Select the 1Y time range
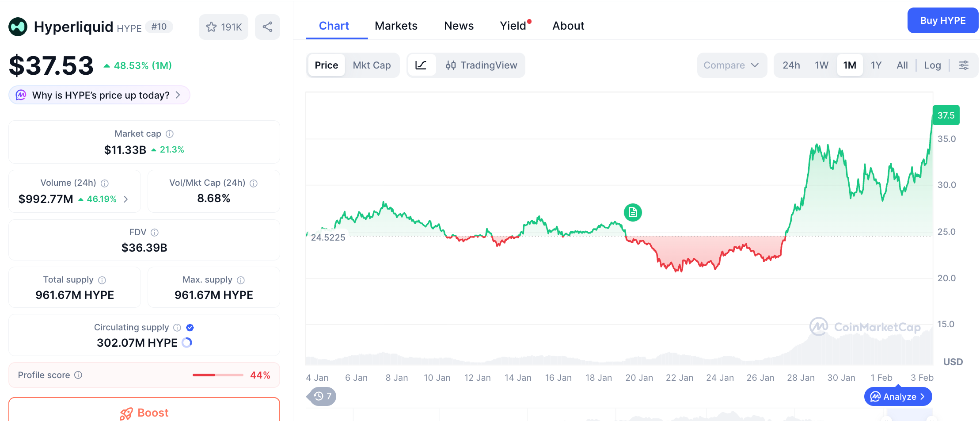Viewport: 980px width, 421px height. [x=876, y=65]
